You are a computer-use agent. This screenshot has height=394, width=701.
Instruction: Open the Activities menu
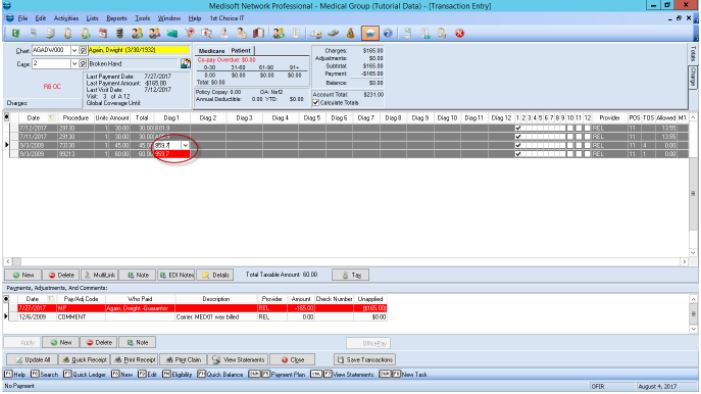[66, 18]
